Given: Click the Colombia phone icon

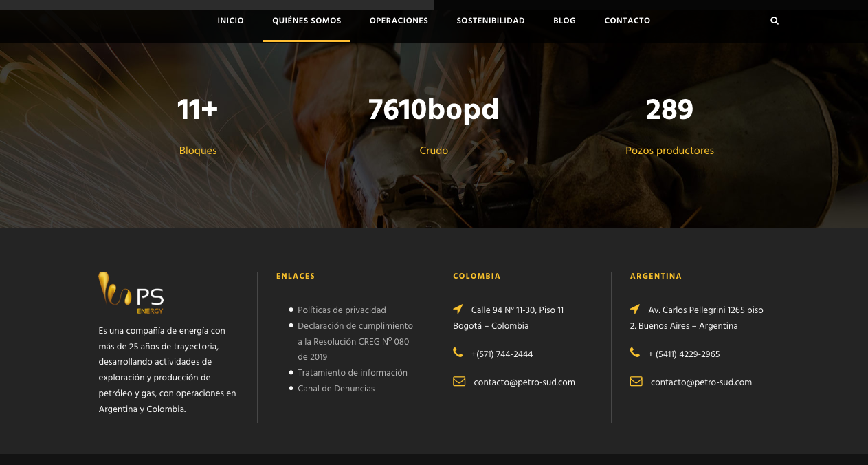Looking at the screenshot, I should [x=458, y=353].
